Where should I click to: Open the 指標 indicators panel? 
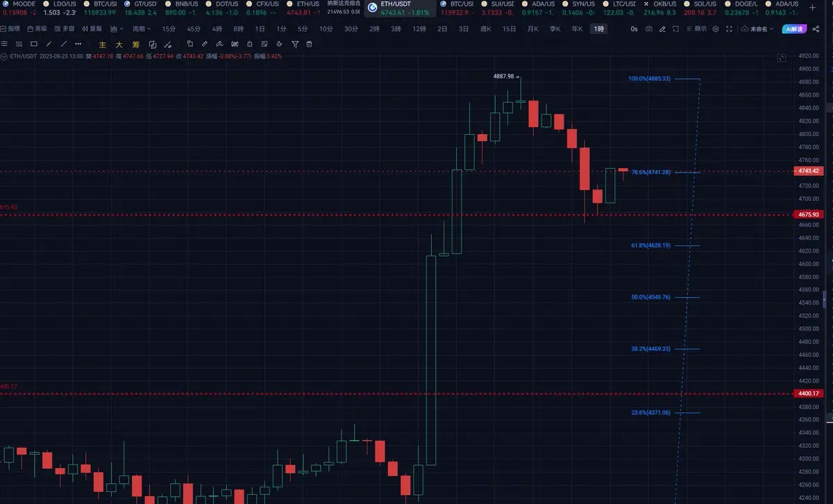10,29
